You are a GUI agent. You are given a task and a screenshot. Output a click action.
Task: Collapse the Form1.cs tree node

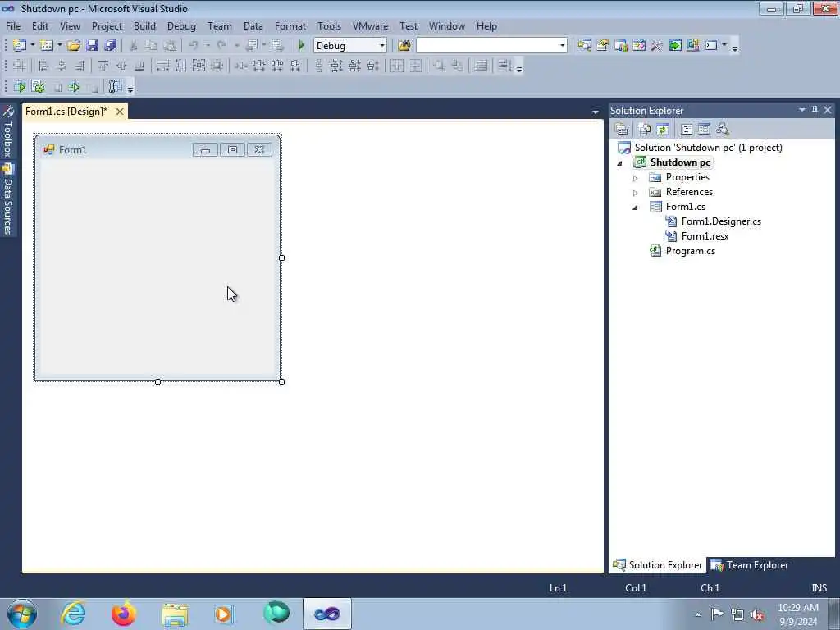(636, 208)
